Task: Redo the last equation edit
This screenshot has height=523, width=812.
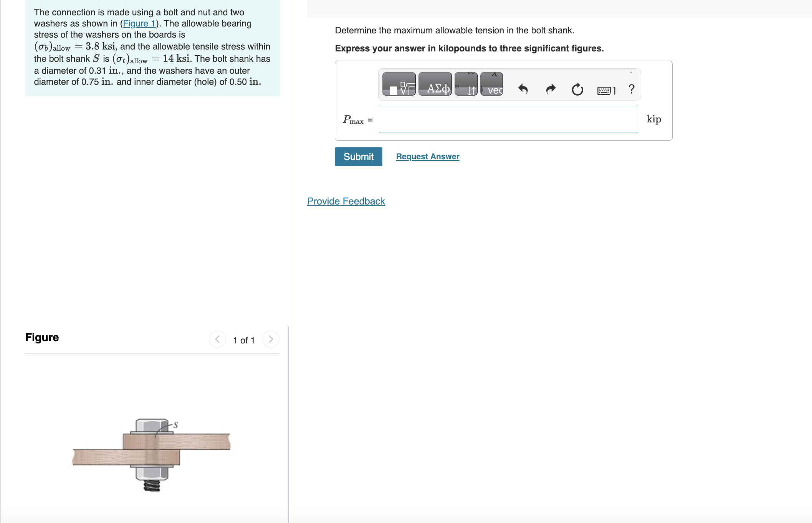Action: coord(550,89)
